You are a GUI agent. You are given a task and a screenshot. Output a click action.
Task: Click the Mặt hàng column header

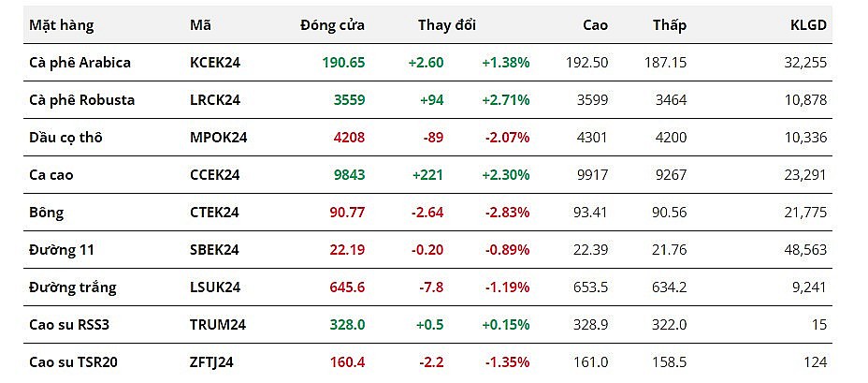[x=62, y=25]
